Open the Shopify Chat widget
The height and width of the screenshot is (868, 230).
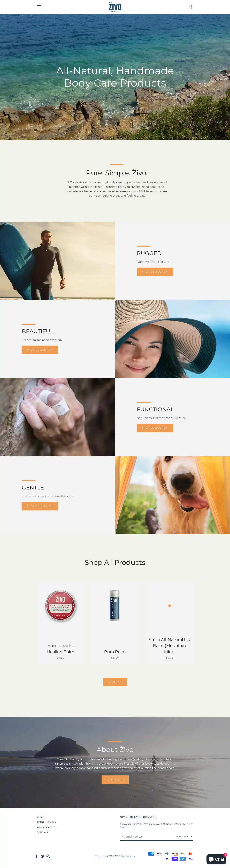tap(216, 859)
